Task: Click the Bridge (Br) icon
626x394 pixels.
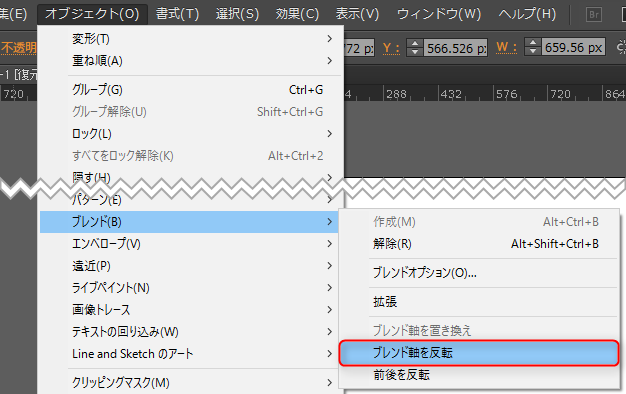Action: coord(594,15)
